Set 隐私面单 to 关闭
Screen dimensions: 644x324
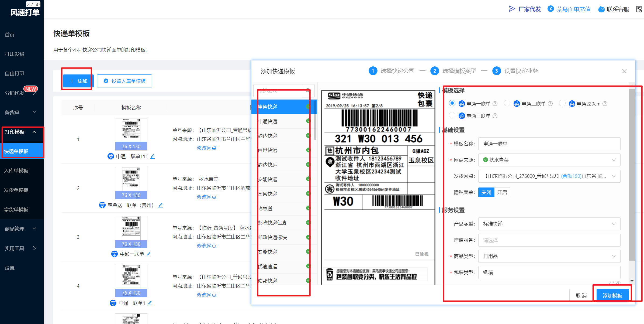(x=486, y=192)
